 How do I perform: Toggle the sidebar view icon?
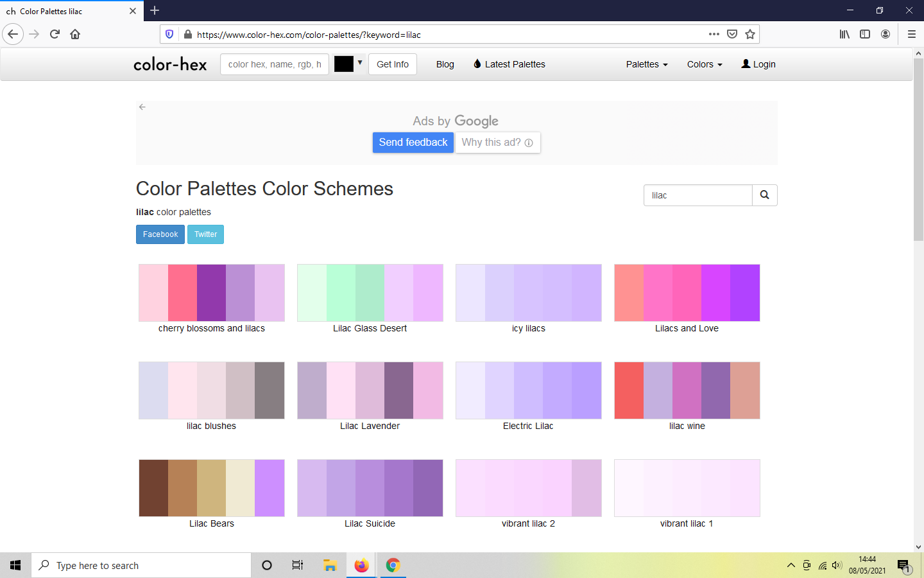tap(865, 34)
